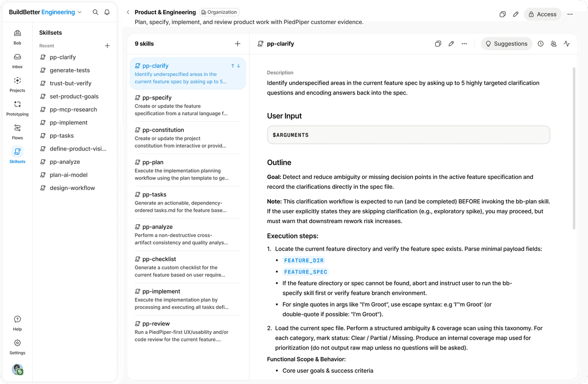The image size is (588, 384).
Task: Select pp-implement skill in skills list
Action: (x=188, y=300)
